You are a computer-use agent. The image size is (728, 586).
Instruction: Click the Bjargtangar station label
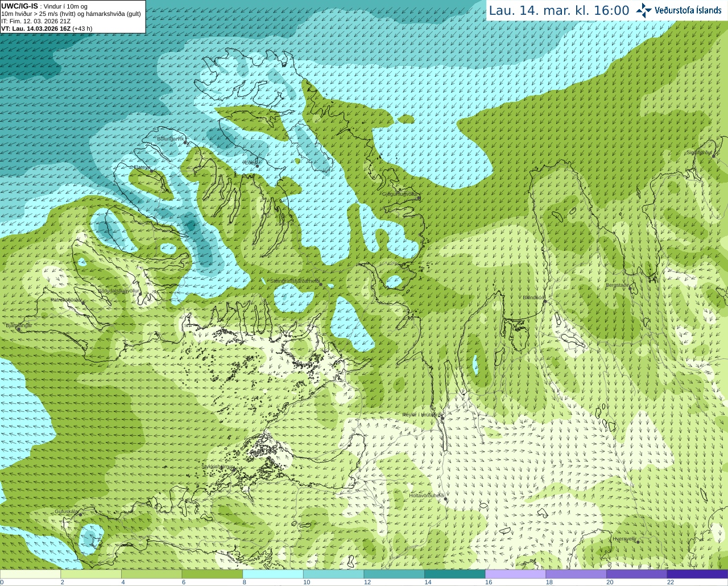coord(19,325)
